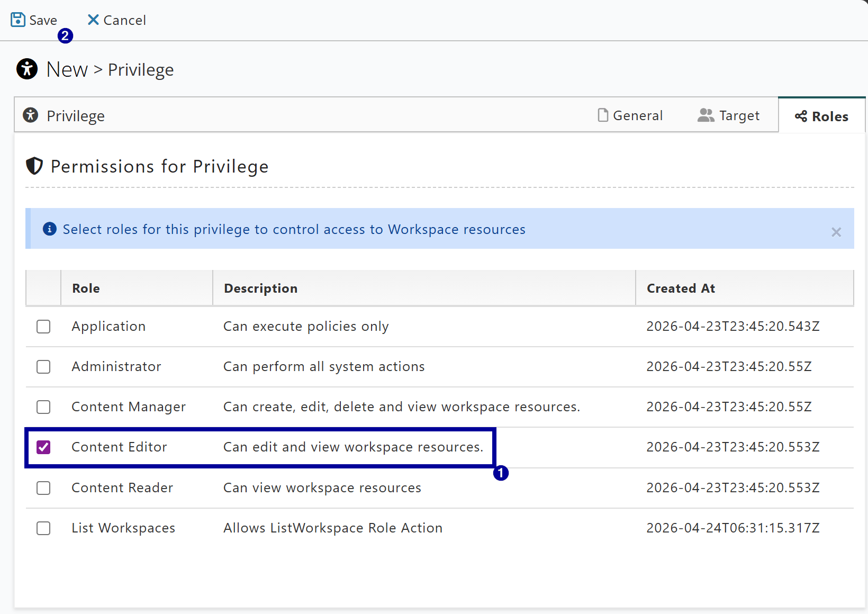Click Content Editor row Created At timestamp
This screenshot has height=614, width=868.
tap(733, 447)
